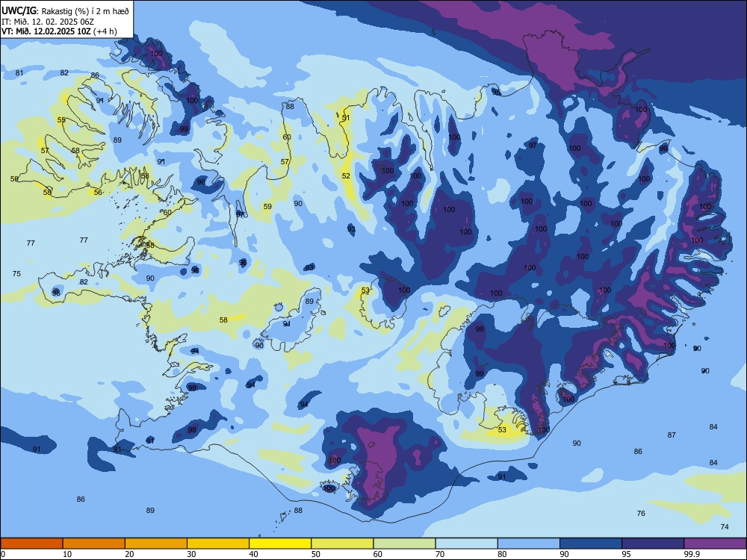
Task: Pick the light green 60–70 legend swatch
Action: (x=404, y=544)
